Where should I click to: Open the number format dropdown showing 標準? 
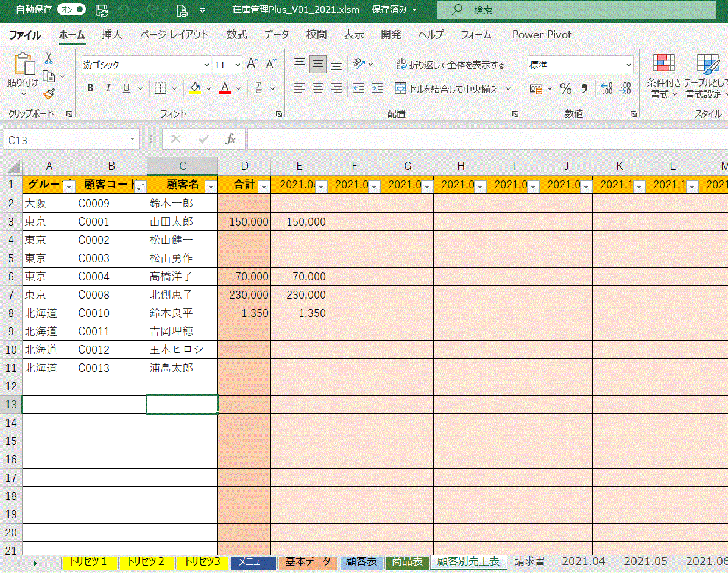click(x=629, y=65)
